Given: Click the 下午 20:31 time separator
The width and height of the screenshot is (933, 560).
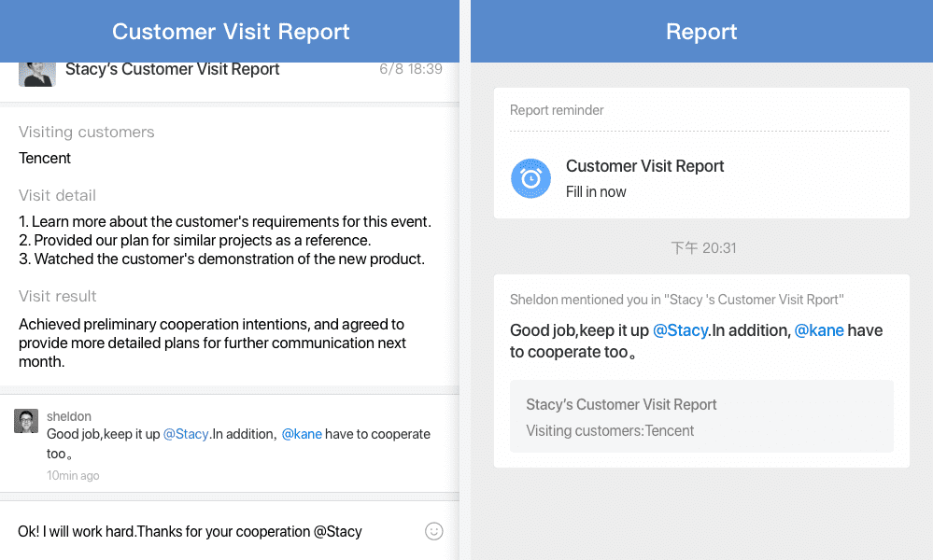Looking at the screenshot, I should point(703,248).
